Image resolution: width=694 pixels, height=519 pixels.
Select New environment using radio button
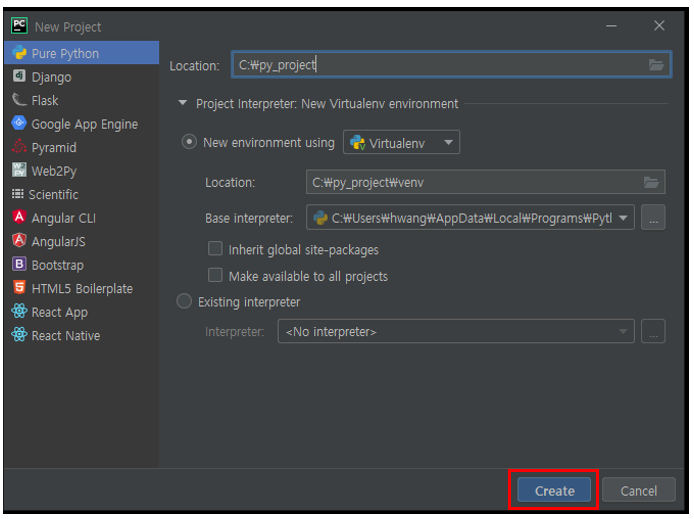[189, 142]
